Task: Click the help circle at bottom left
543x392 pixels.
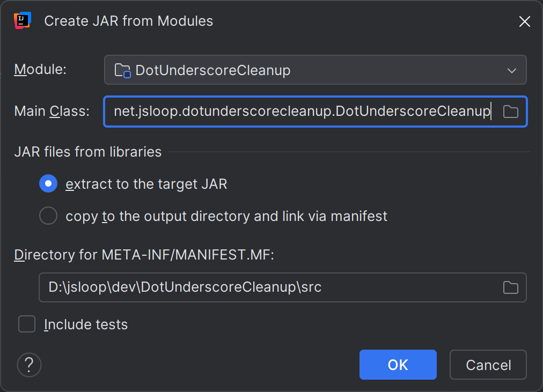Action: pos(29,365)
